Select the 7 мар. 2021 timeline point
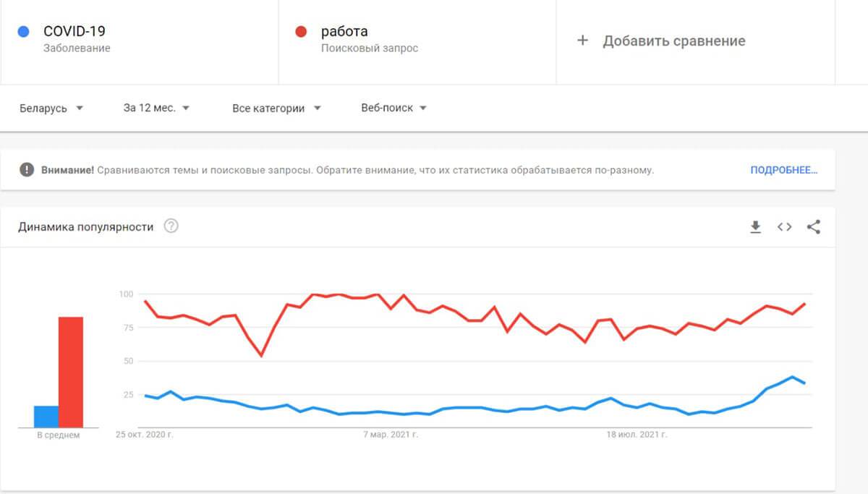 [389, 435]
